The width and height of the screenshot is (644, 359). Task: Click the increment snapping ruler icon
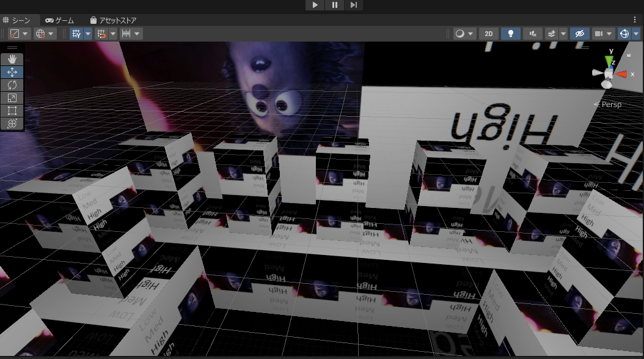126,34
